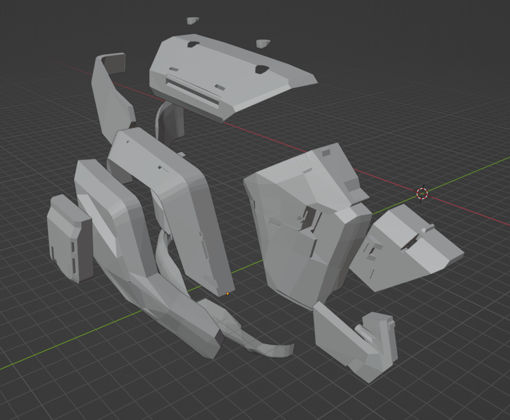Select the topmost tiny mesh fragment

[x=193, y=20]
